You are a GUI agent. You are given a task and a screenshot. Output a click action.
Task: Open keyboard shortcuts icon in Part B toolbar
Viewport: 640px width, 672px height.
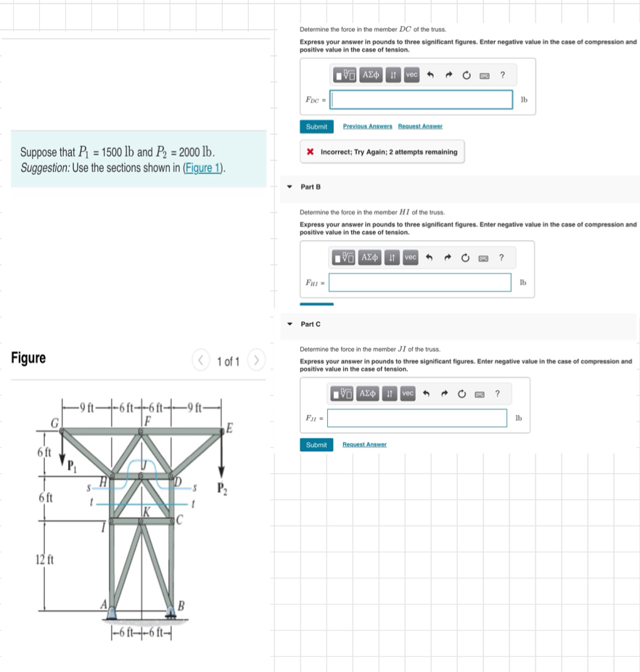point(483,257)
